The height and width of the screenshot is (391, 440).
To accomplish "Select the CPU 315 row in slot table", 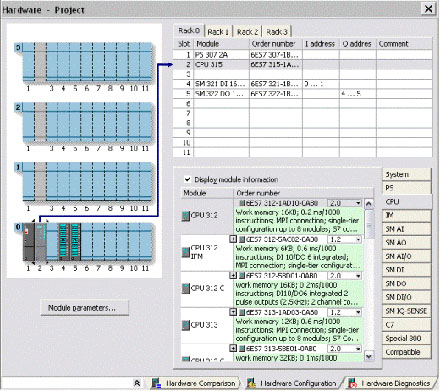I will pos(302,65).
